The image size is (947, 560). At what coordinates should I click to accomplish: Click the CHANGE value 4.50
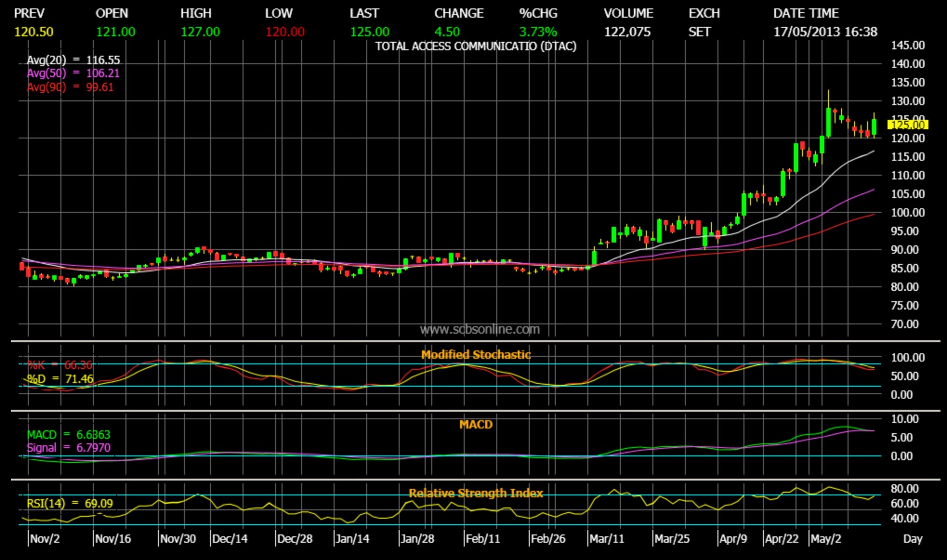[447, 32]
